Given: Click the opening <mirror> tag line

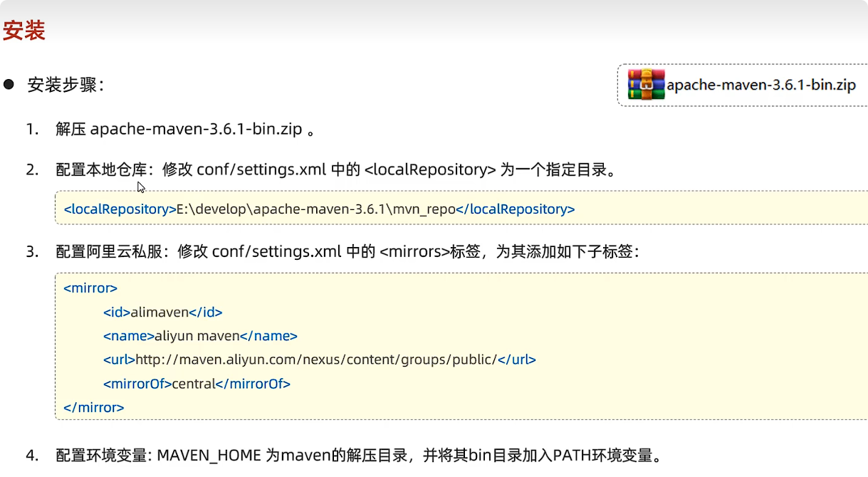Looking at the screenshot, I should click(x=90, y=288).
